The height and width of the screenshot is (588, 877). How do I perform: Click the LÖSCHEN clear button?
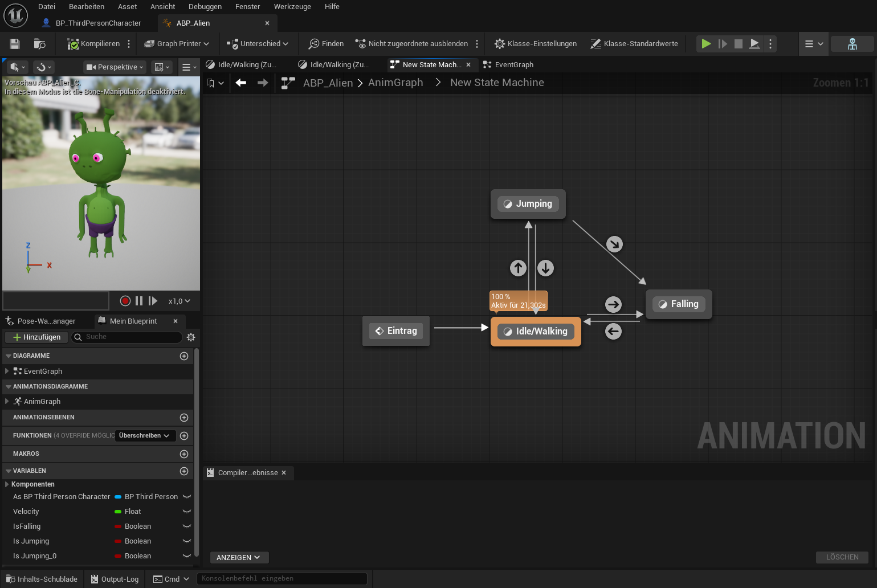[x=842, y=557]
